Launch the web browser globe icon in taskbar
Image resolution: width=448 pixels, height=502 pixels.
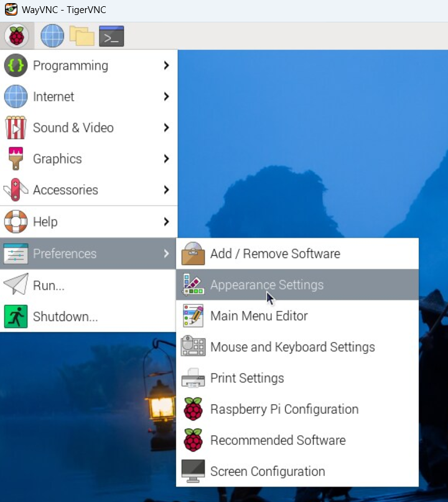(x=52, y=36)
